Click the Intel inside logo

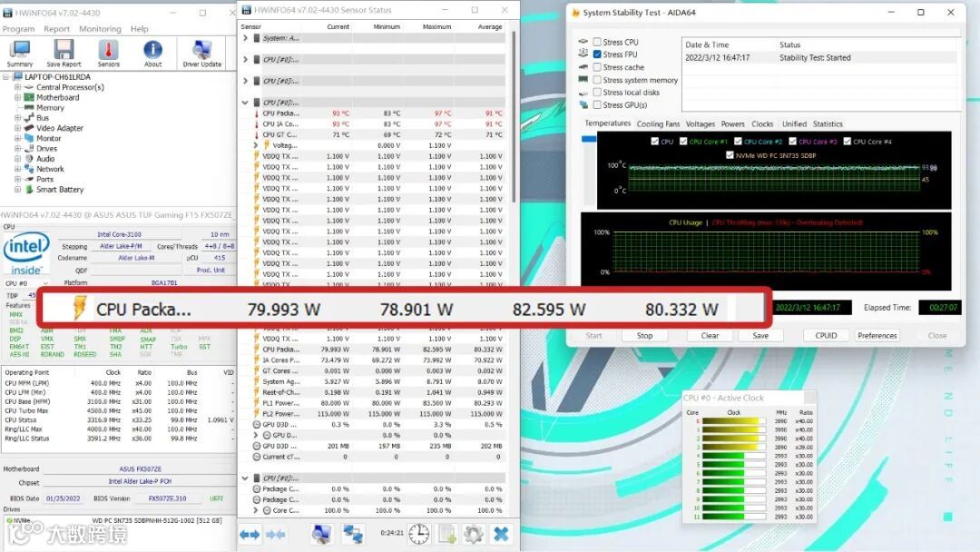pyautogui.click(x=26, y=253)
